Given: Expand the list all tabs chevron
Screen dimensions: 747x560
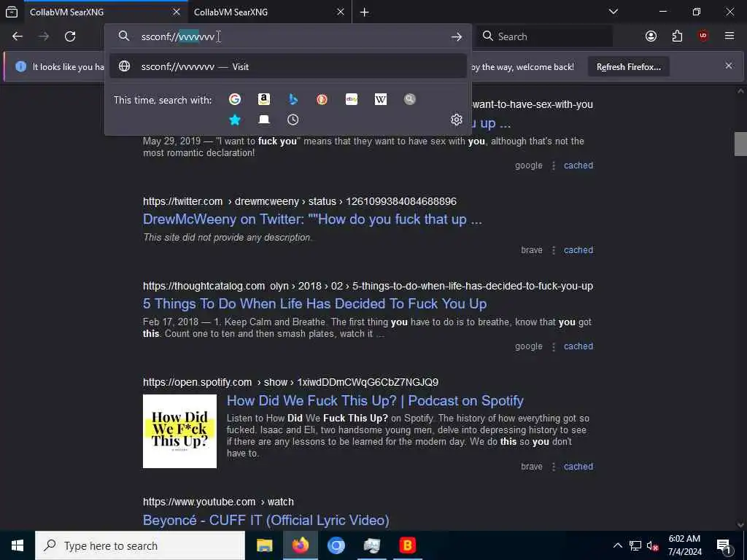Looking at the screenshot, I should (614, 12).
